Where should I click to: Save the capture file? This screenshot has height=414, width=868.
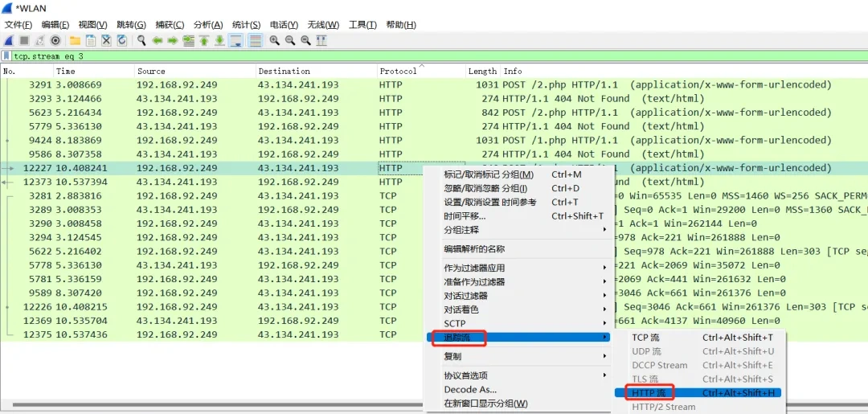[x=91, y=40]
